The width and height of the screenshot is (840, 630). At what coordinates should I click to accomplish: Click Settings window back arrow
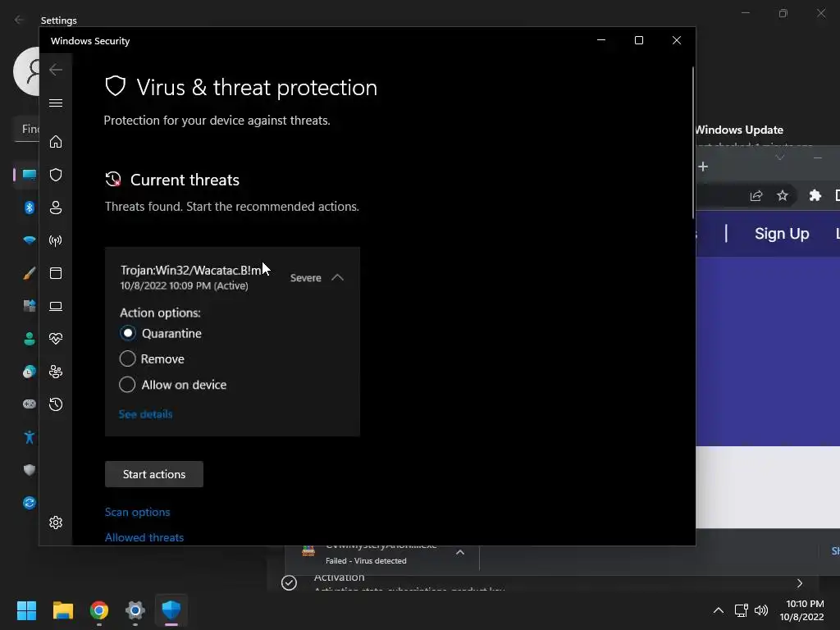coord(20,20)
